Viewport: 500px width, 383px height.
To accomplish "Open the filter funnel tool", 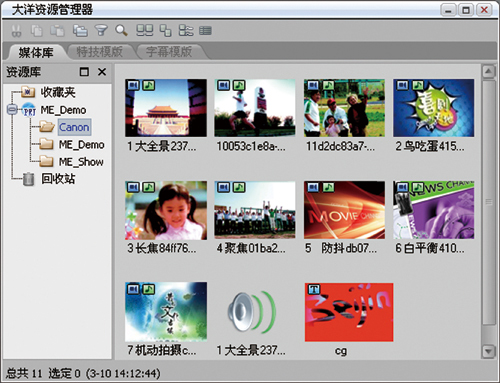I will point(101,31).
